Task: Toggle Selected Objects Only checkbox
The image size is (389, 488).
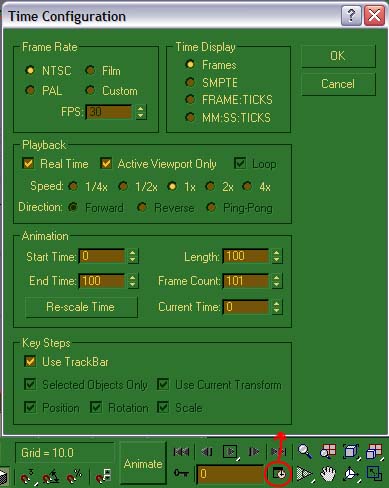Action: tap(30, 384)
